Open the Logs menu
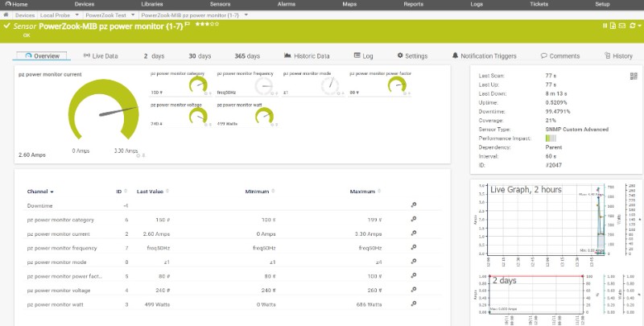 pos(477,4)
